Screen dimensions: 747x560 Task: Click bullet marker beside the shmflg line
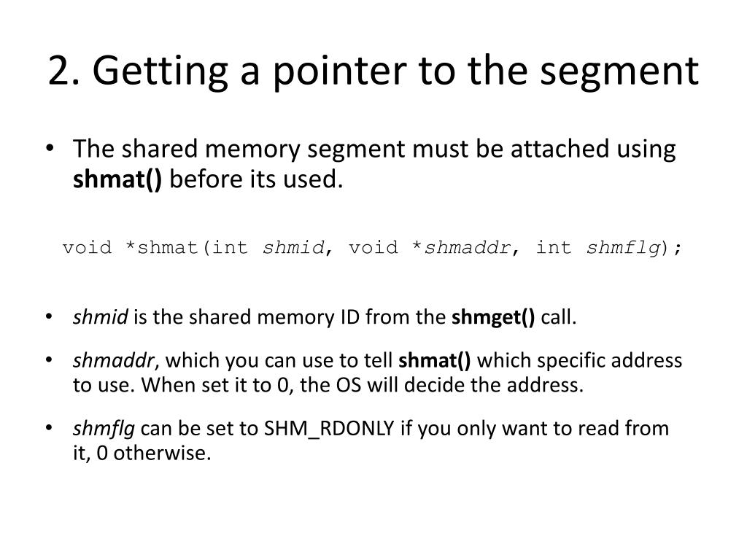tap(49, 427)
